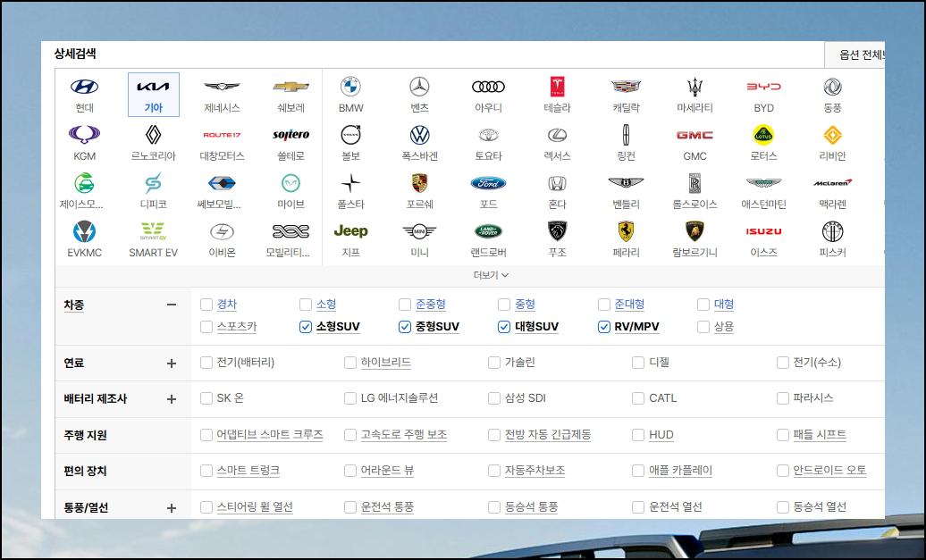The image size is (926, 560).
Task: Check the 소형 vehicle type checkbox
Action: tap(306, 305)
